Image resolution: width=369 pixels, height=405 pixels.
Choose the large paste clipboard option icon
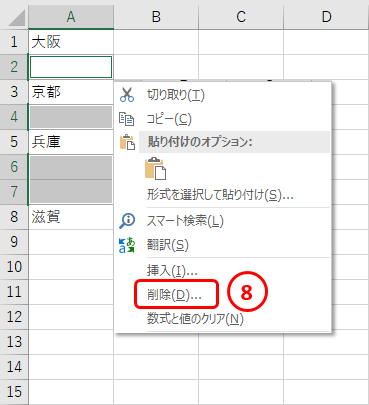click(x=155, y=168)
